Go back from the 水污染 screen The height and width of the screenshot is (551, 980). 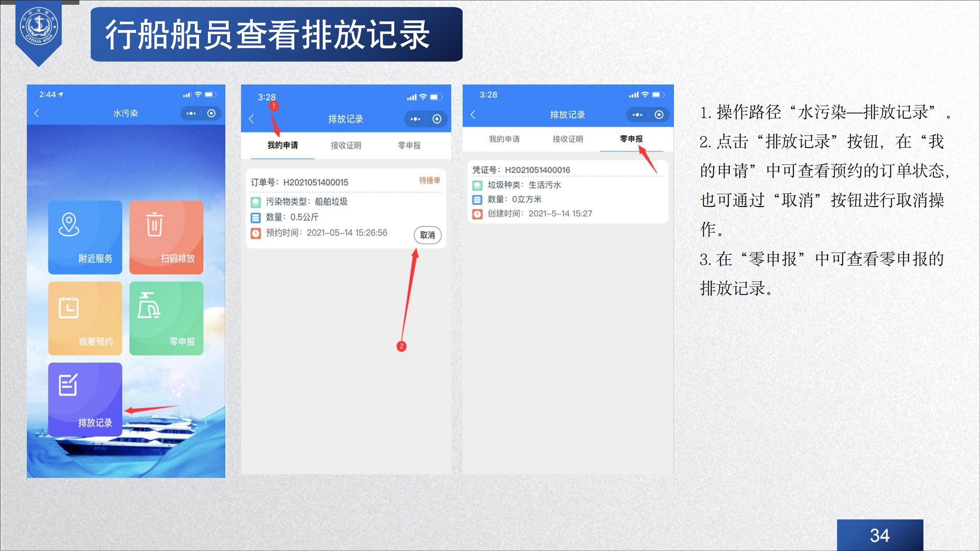click(x=36, y=113)
